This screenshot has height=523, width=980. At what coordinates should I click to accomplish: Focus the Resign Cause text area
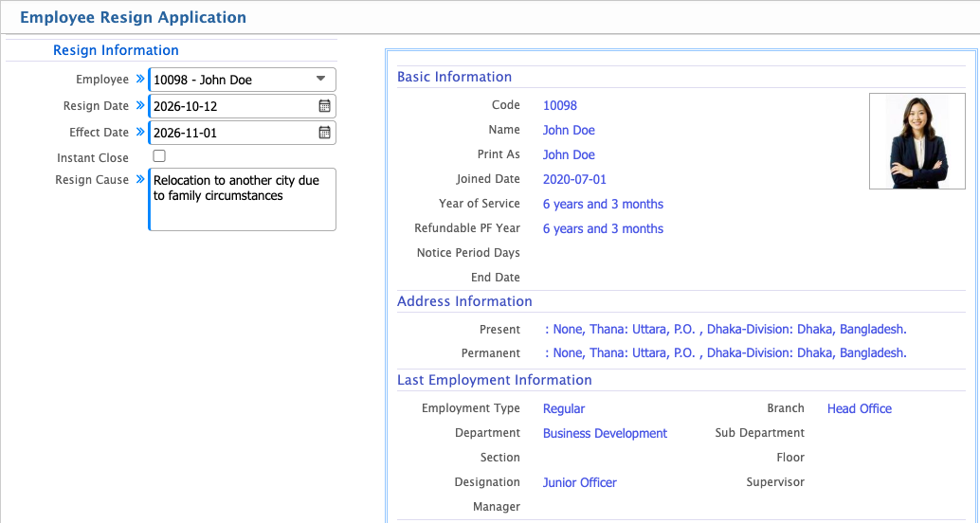[243, 199]
